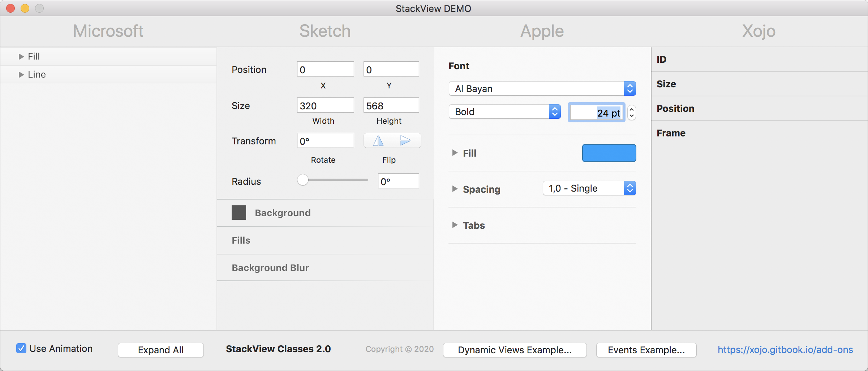
Task: Follow the xojo.gitbook.io/add-ons link
Action: [x=785, y=350]
